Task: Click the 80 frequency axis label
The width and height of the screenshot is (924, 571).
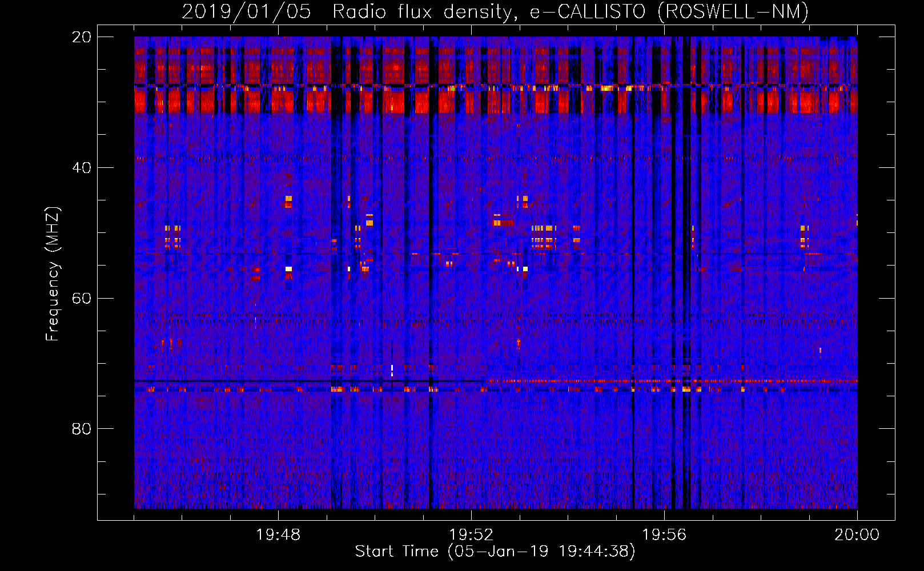Action: tap(82, 429)
